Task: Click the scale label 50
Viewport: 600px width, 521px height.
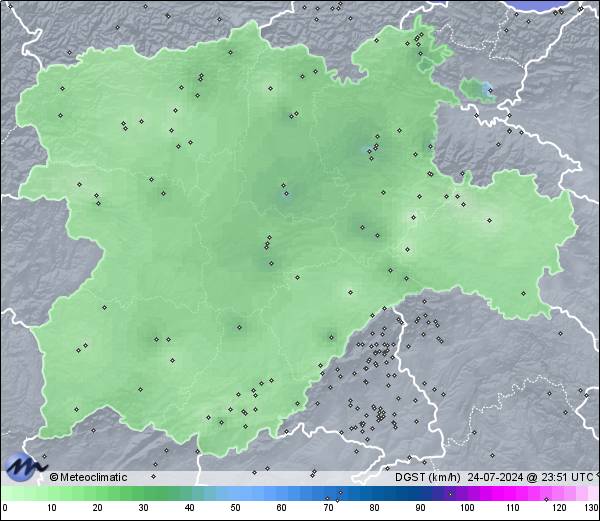Action: (235, 508)
